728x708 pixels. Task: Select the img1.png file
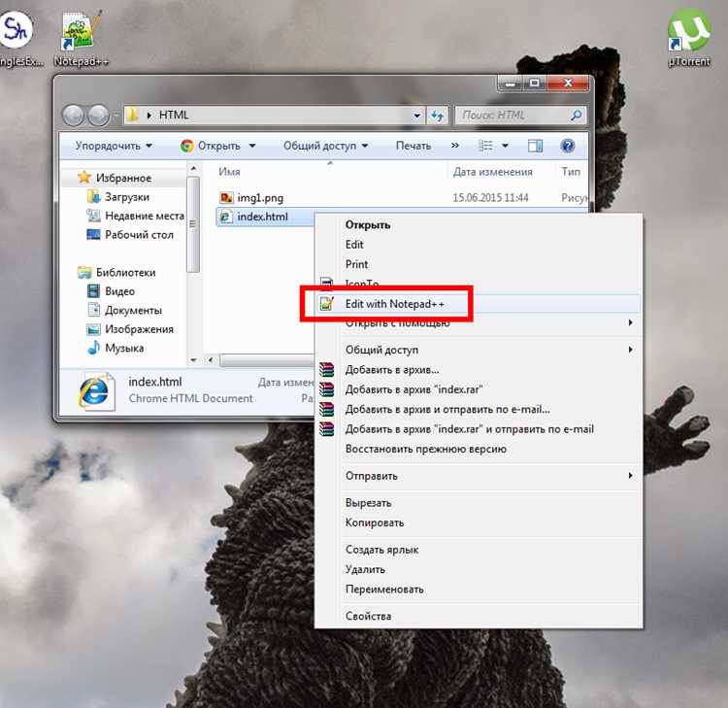click(x=260, y=198)
